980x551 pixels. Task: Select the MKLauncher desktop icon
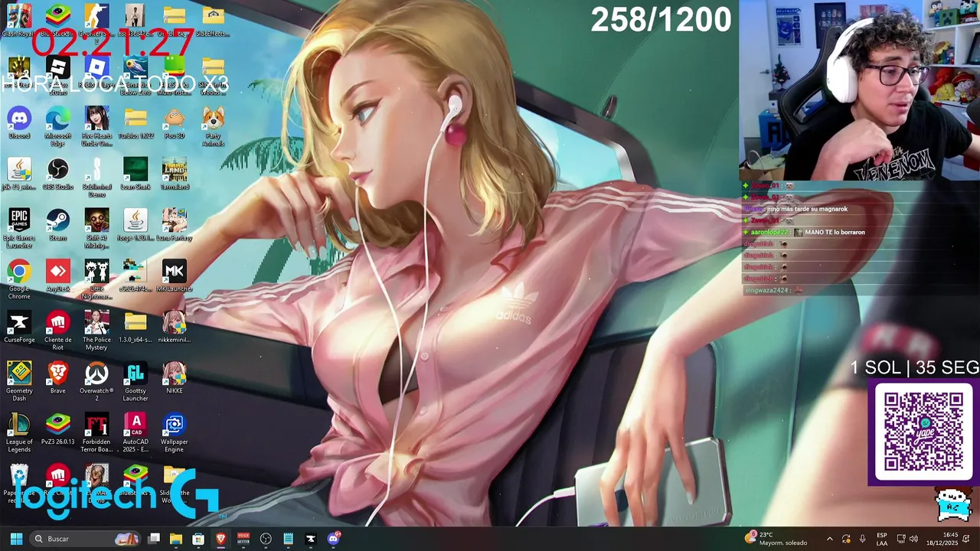[175, 276]
